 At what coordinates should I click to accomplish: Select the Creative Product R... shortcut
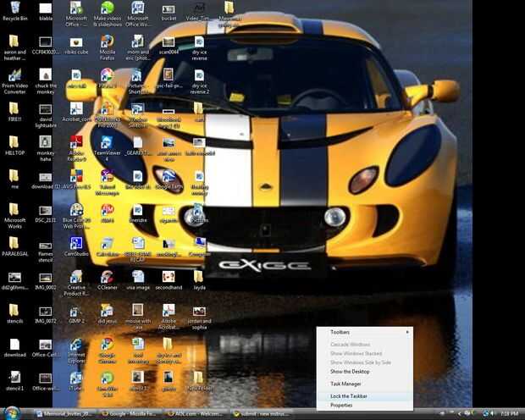click(x=76, y=284)
